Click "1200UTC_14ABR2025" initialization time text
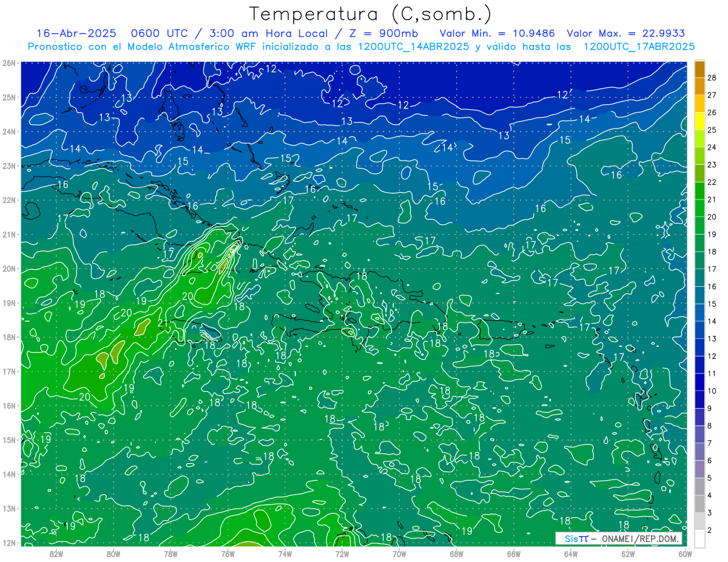The width and height of the screenshot is (728, 562). tap(413, 47)
